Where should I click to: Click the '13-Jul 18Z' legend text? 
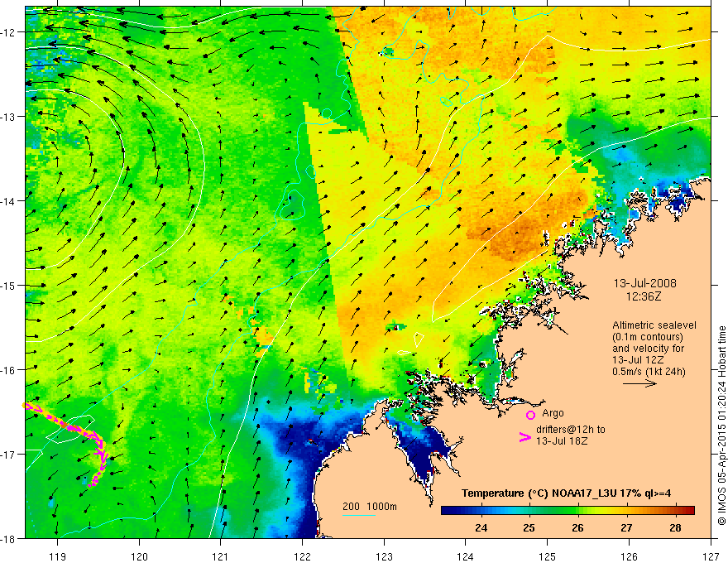(x=562, y=440)
